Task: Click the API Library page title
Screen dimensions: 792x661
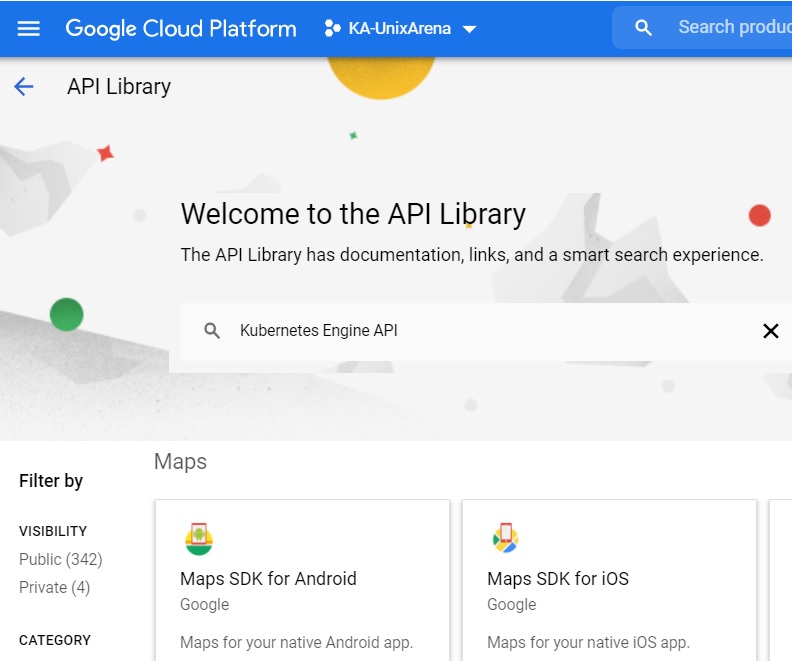Action: coord(119,86)
